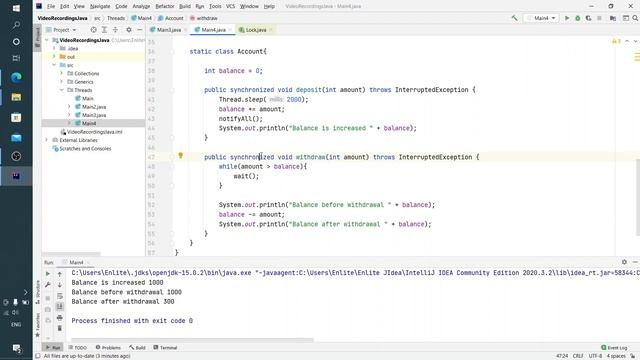640x360 pixels.
Task: Click the Run tool window button
Action: (53, 347)
